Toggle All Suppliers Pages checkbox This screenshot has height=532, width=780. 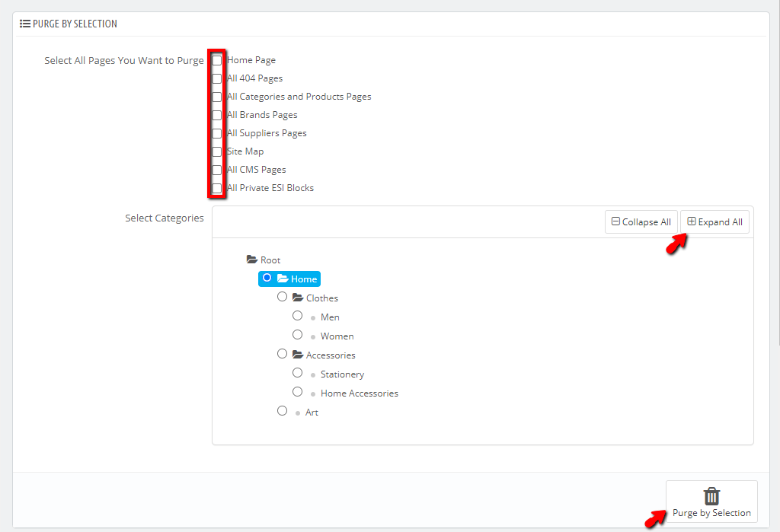pyautogui.click(x=217, y=133)
